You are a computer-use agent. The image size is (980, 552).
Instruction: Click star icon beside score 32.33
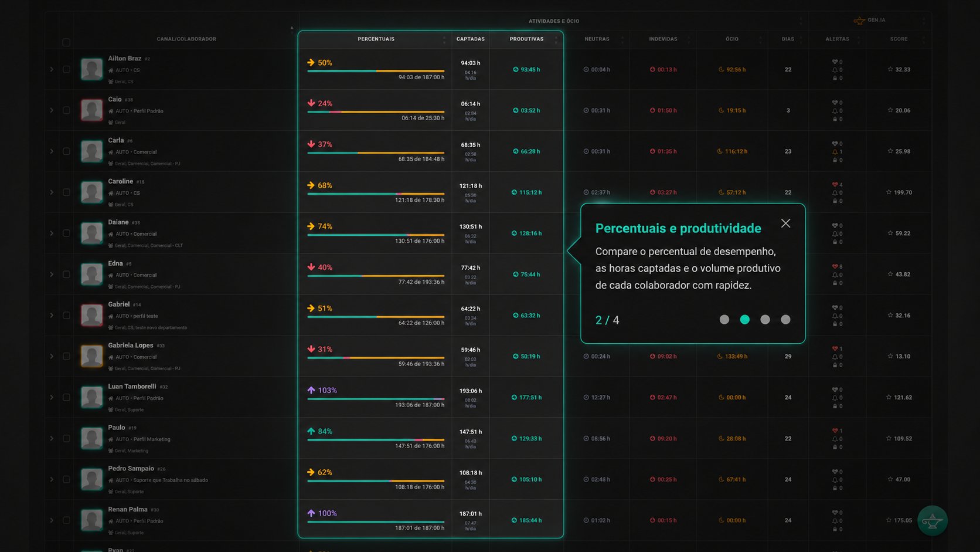tap(890, 69)
